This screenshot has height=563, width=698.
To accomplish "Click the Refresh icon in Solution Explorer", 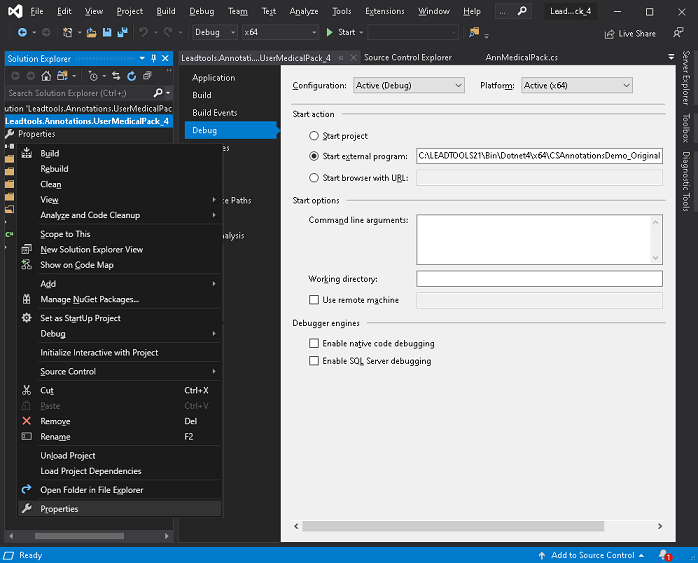I will (x=131, y=76).
